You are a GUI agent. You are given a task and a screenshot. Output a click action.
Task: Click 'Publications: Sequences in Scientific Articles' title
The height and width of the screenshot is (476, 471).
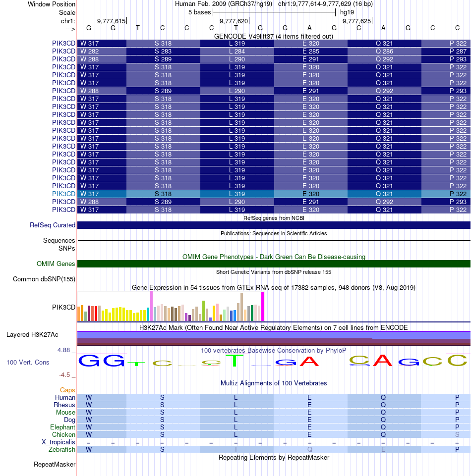pos(274,233)
